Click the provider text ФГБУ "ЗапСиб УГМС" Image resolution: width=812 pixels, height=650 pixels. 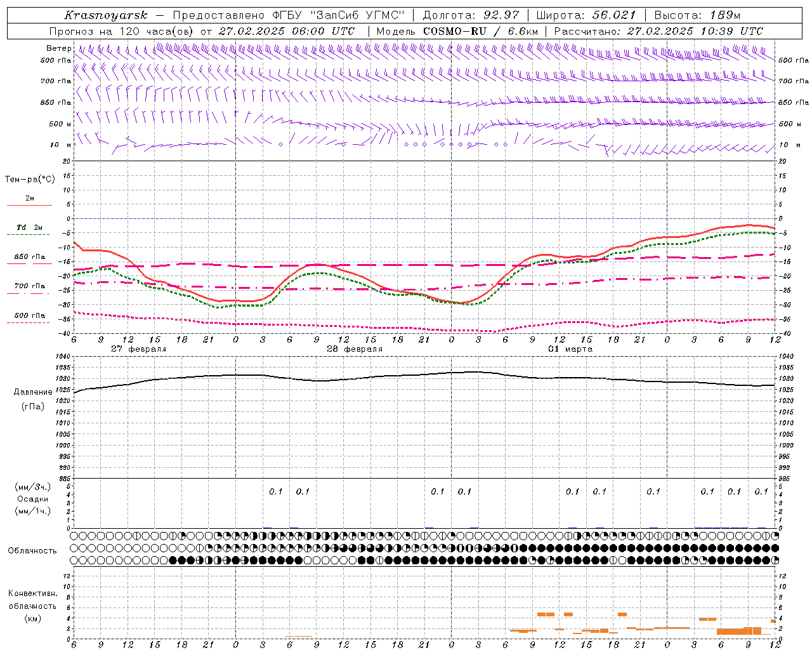[339, 15]
